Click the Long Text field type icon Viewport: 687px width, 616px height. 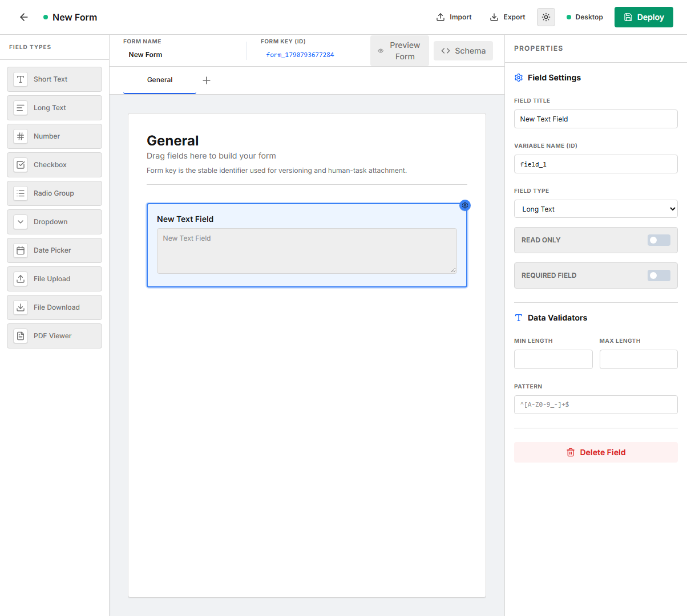[x=21, y=108]
